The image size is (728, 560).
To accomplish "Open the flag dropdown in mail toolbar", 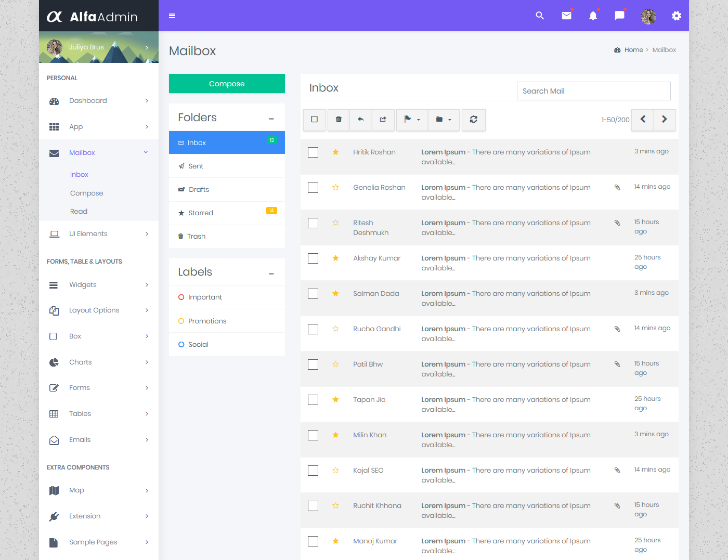I will pos(412,120).
